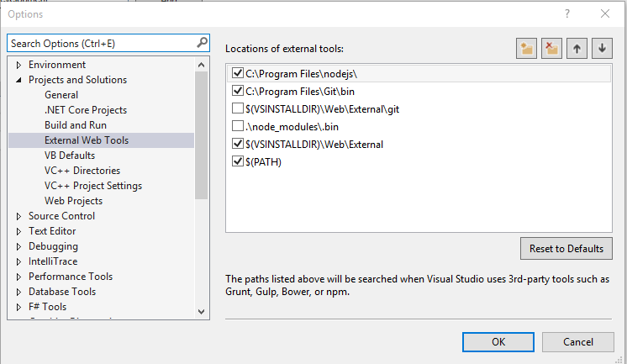This screenshot has height=364, width=627.
Task: Click the Cancel button
Action: coord(577,342)
